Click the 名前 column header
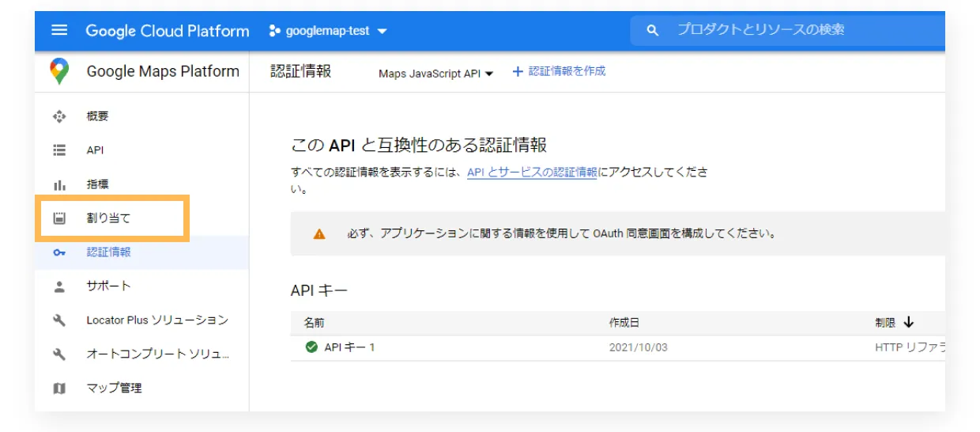Viewport: 980px width, 432px height. pos(314,322)
